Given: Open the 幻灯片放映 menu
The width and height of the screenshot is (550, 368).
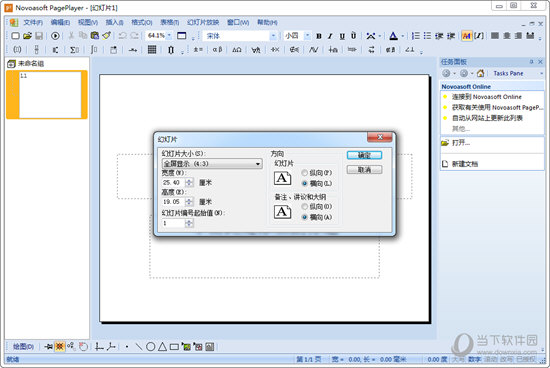Looking at the screenshot, I should pos(203,22).
